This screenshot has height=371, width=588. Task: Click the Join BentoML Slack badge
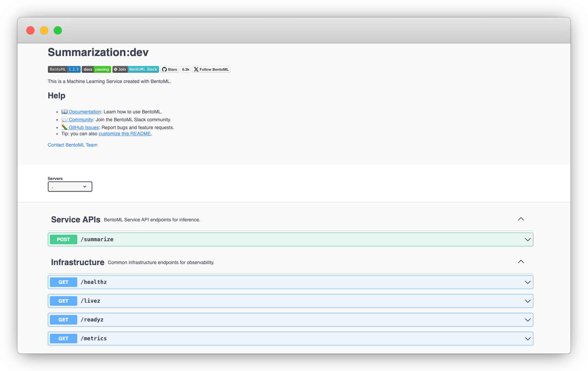pyautogui.click(x=136, y=69)
